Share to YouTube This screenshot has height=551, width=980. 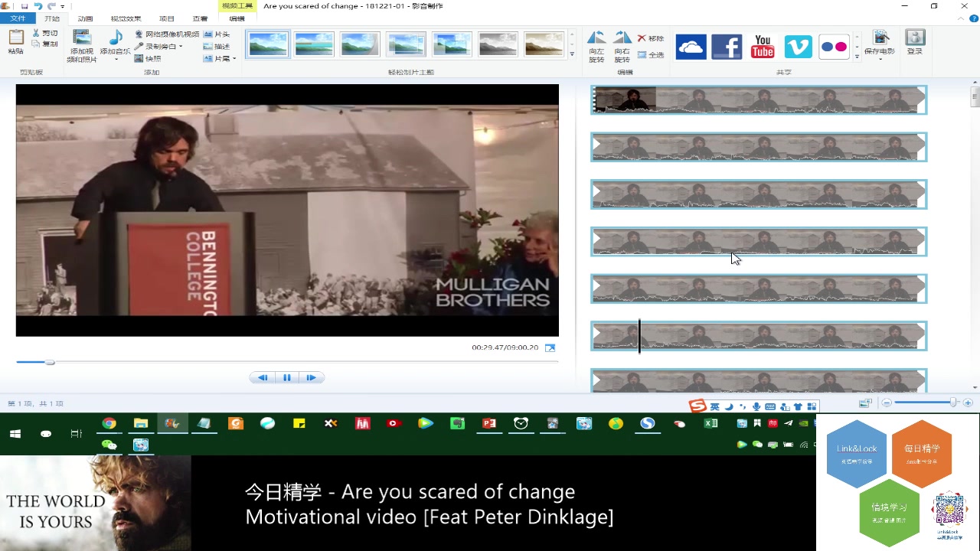[763, 47]
